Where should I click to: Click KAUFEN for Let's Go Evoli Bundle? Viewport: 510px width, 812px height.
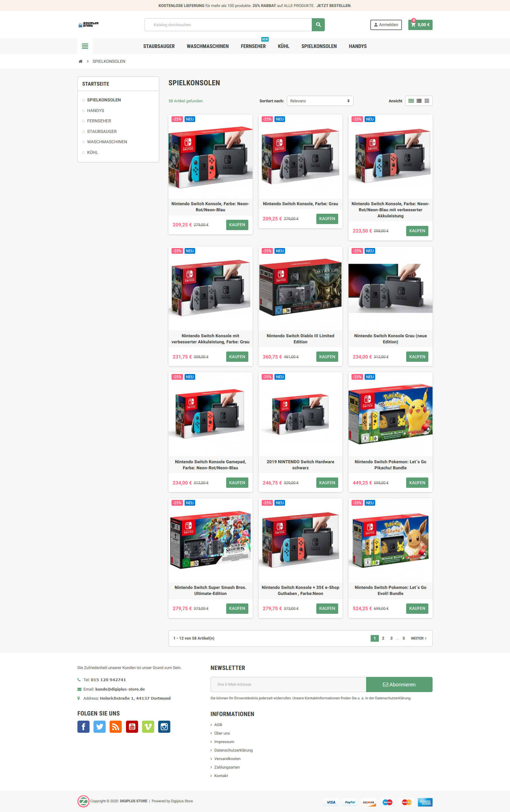(x=417, y=609)
